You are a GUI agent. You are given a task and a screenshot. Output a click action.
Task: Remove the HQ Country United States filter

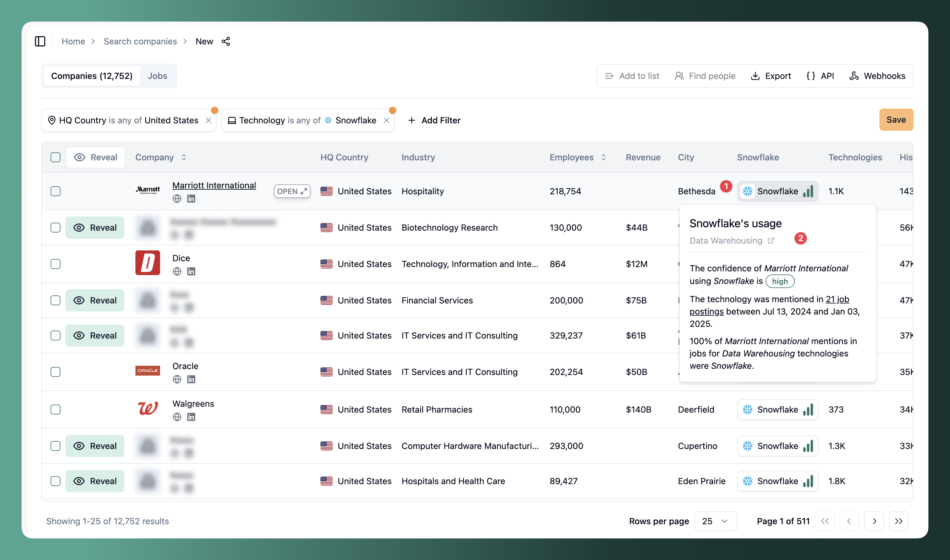(x=208, y=120)
